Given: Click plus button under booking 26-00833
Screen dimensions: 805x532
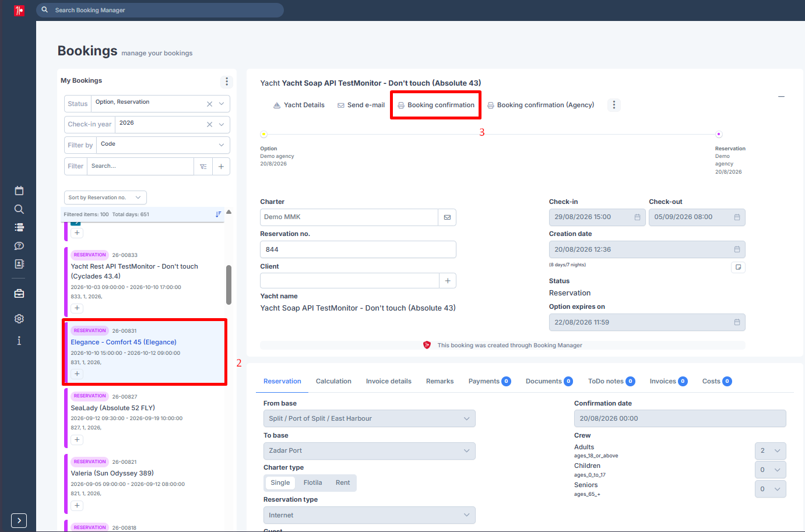Looking at the screenshot, I should [77, 308].
